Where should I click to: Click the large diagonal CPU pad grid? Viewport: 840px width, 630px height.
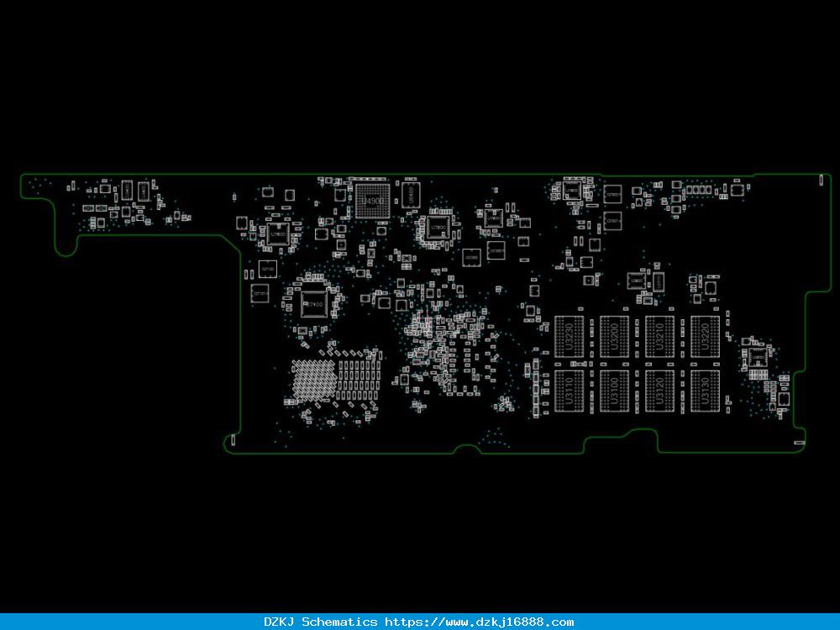314,381
